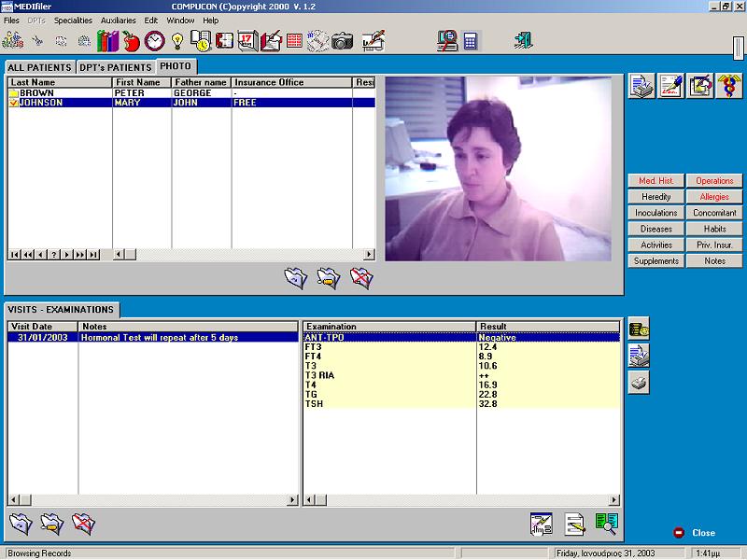Image resolution: width=747 pixels, height=560 pixels.
Task: Click the Close button
Action: 695,533
